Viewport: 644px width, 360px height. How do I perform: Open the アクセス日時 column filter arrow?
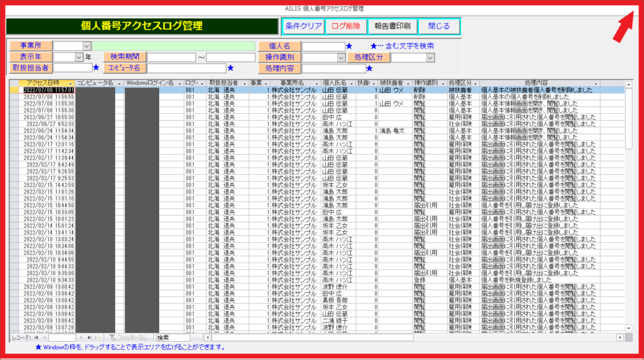[x=71, y=83]
